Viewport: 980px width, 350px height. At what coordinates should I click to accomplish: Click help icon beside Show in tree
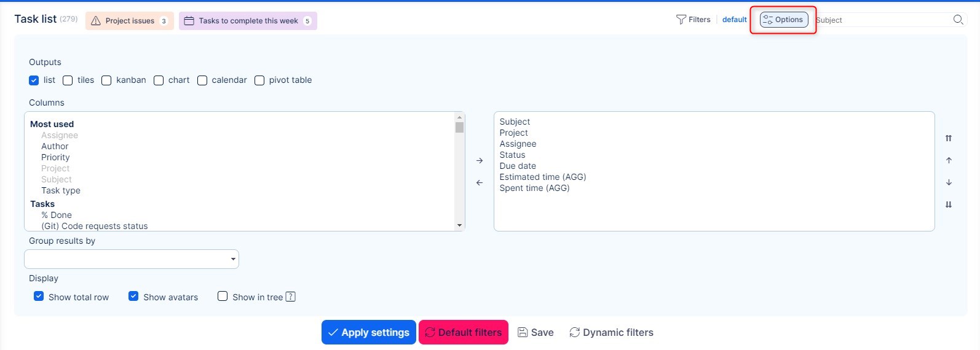pos(291,297)
